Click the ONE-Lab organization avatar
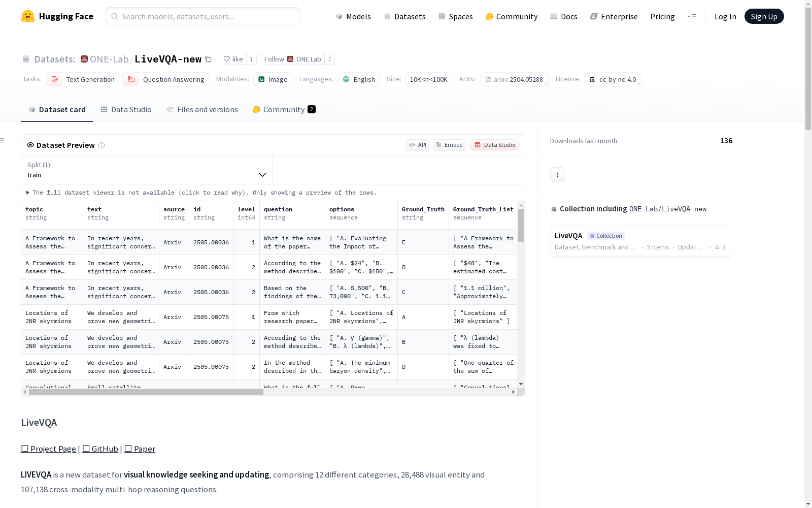812x508 pixels. pyautogui.click(x=84, y=59)
